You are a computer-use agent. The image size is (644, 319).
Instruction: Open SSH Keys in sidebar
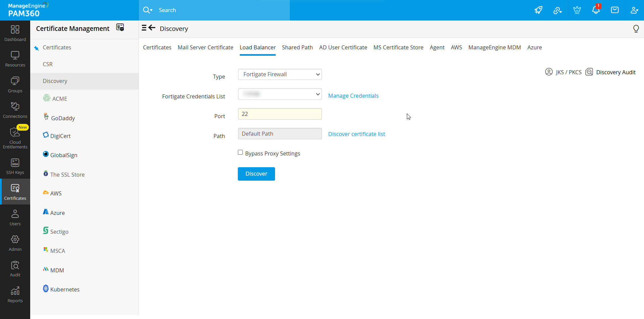(15, 167)
